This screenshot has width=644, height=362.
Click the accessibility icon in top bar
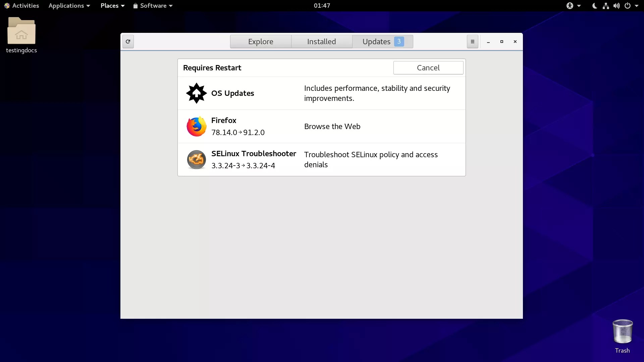point(570,6)
